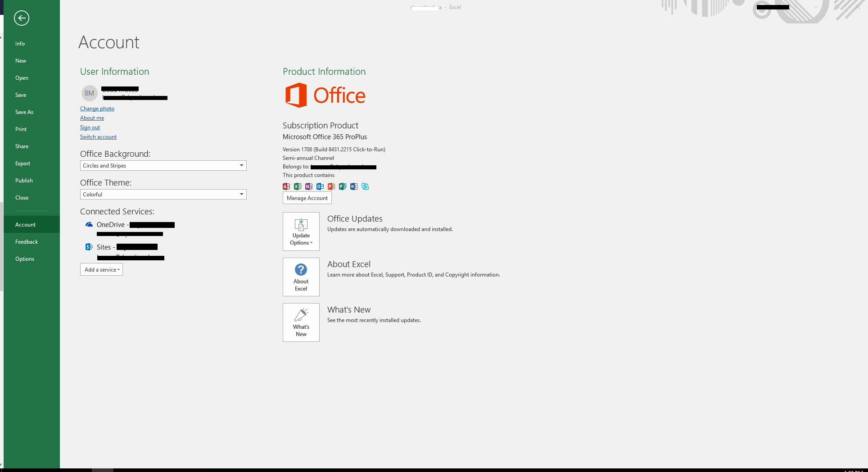Image resolution: width=868 pixels, height=472 pixels.
Task: Open the Publish page
Action: pos(32,181)
